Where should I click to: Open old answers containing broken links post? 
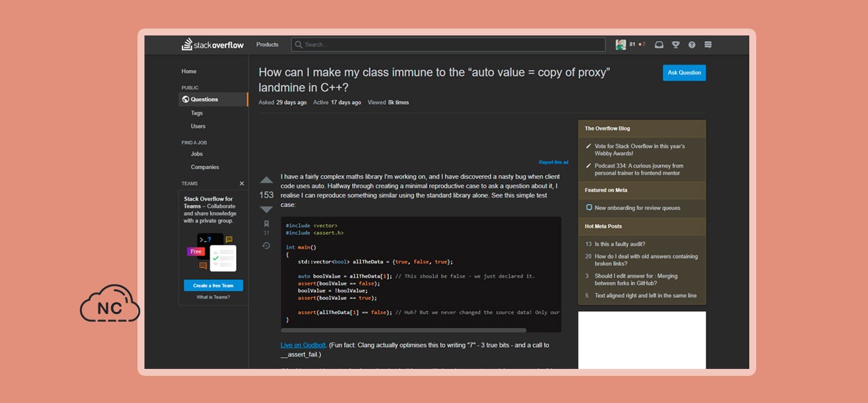[x=646, y=260]
